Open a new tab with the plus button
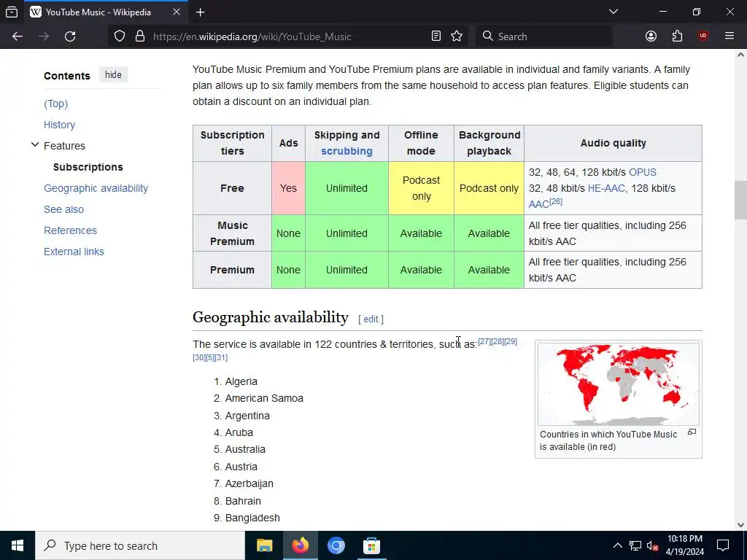This screenshot has width=747, height=560. 201,12
